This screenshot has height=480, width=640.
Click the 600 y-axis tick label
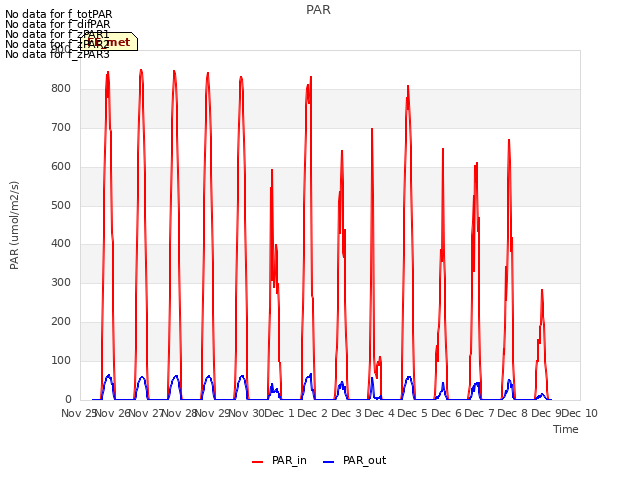(x=61, y=167)
